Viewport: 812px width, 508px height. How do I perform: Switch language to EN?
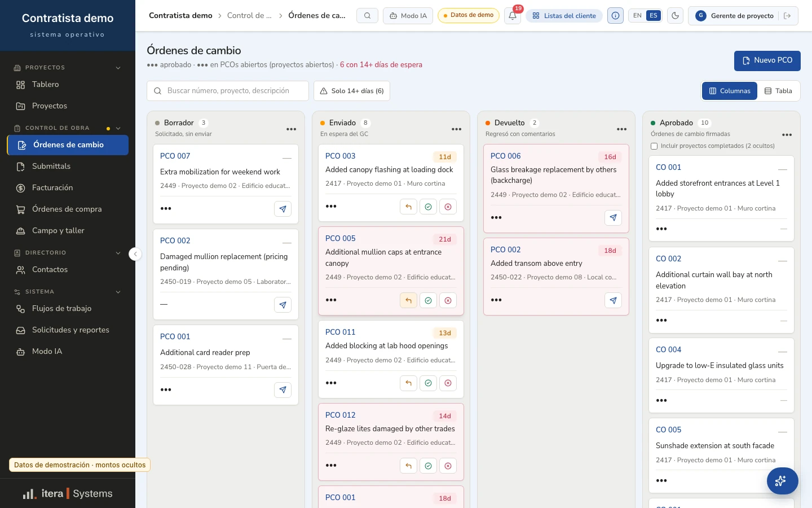click(637, 16)
